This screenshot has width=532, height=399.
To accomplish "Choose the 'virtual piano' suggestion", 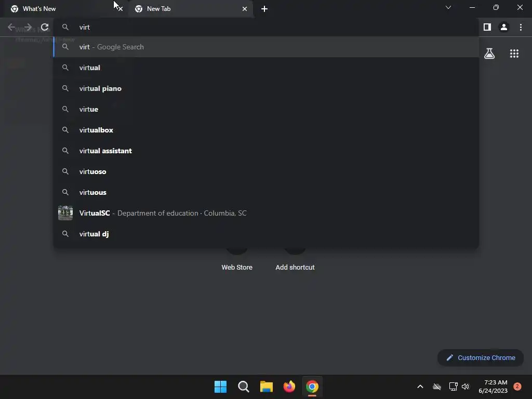I will click(x=267, y=88).
